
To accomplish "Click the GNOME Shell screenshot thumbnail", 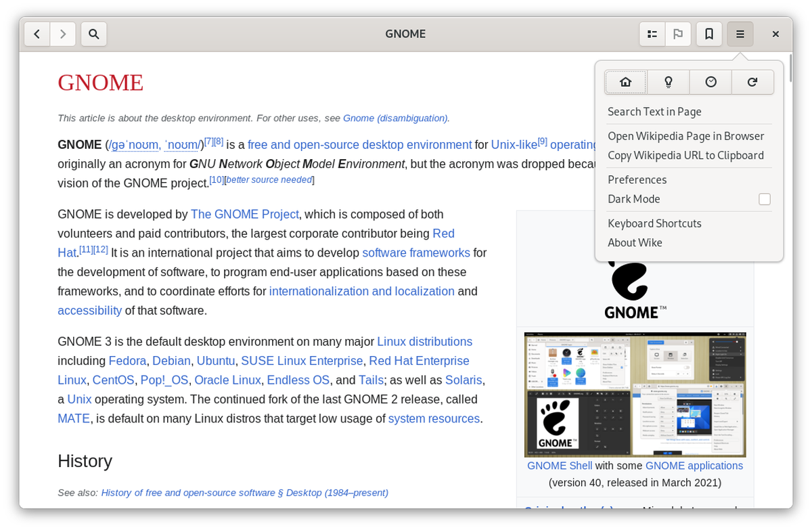I will click(635, 394).
